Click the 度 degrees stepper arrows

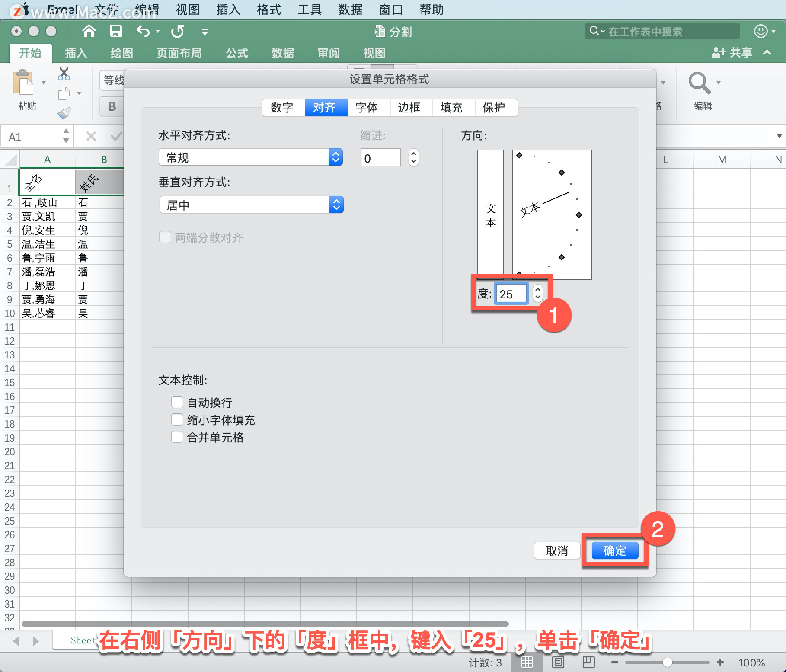[x=537, y=294]
